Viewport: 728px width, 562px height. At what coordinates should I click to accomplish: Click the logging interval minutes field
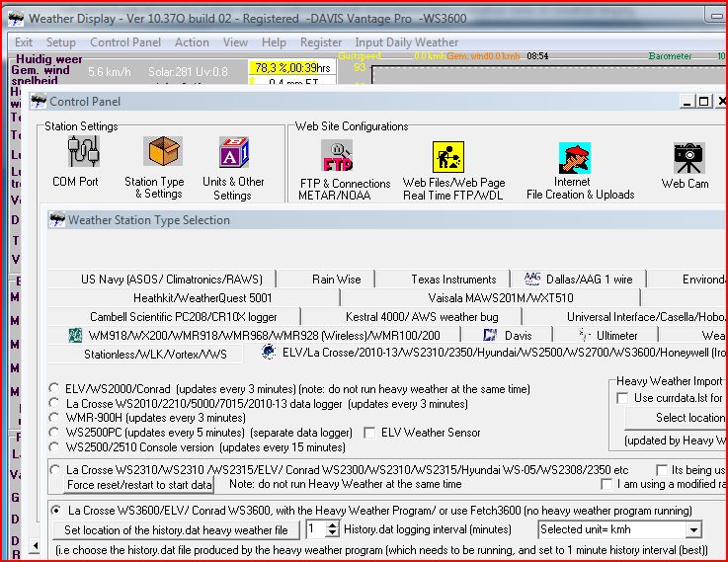click(317, 529)
